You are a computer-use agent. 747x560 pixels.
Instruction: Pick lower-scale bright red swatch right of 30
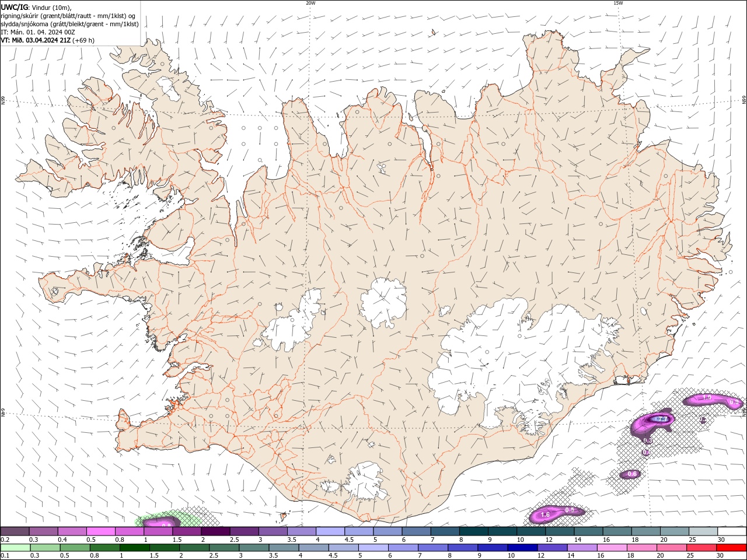coord(731,548)
